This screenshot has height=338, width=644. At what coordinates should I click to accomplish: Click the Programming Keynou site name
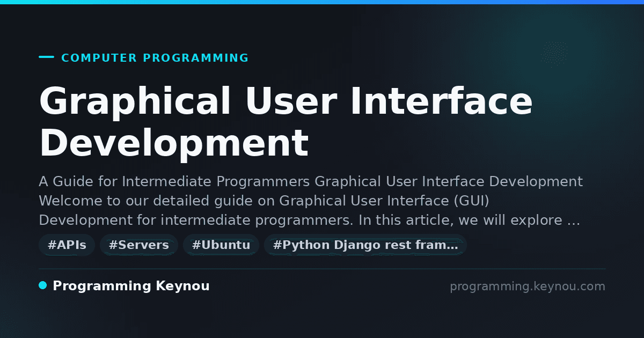[131, 286]
